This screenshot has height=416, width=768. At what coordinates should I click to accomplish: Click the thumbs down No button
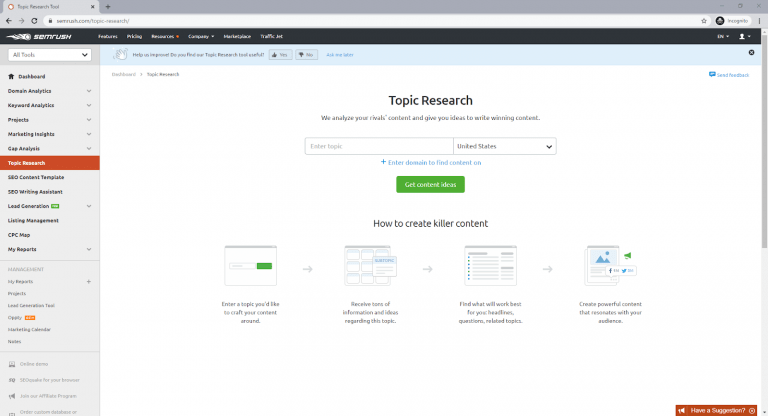click(306, 55)
